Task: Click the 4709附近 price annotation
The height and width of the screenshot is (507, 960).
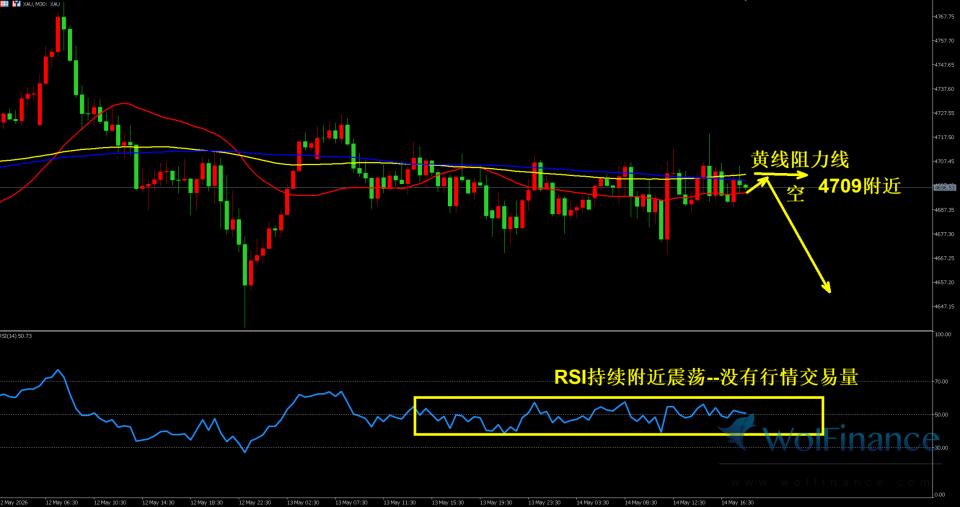Action: [x=860, y=188]
